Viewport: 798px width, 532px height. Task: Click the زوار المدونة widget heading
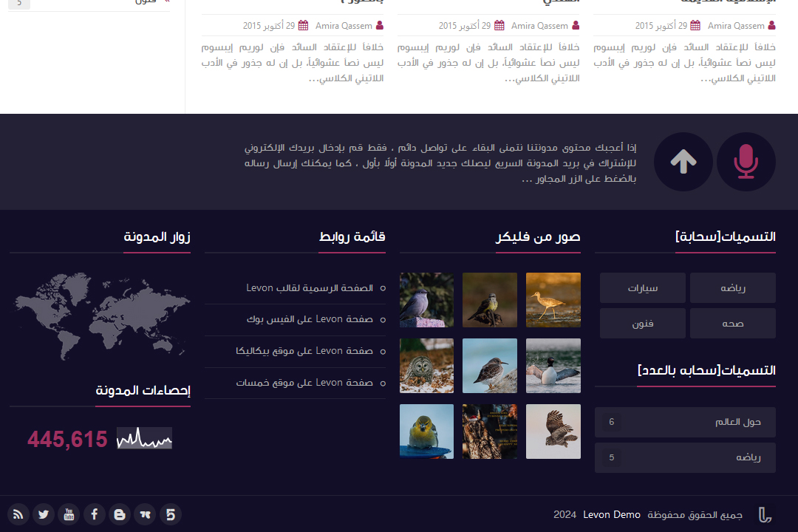click(157, 236)
